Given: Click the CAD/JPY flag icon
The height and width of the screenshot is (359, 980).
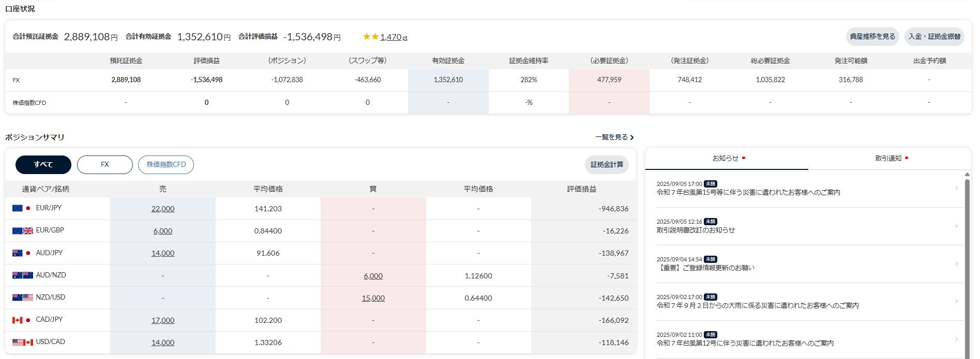Looking at the screenshot, I should [22, 320].
